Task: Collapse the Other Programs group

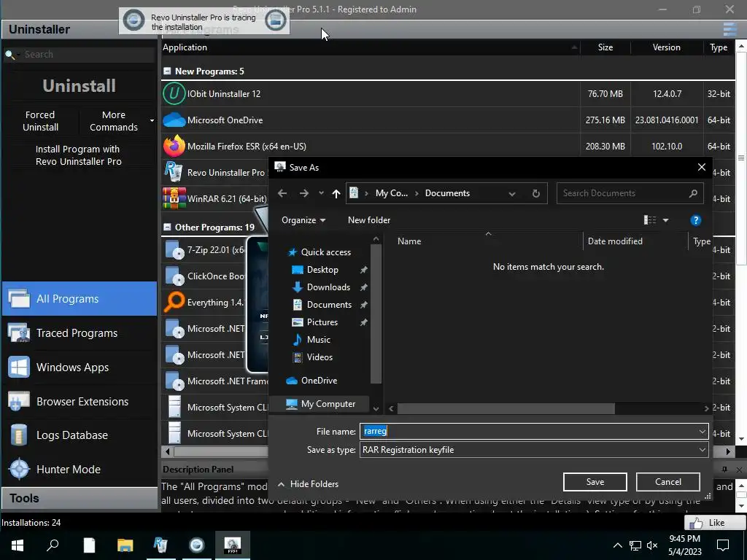Action: 167,227
